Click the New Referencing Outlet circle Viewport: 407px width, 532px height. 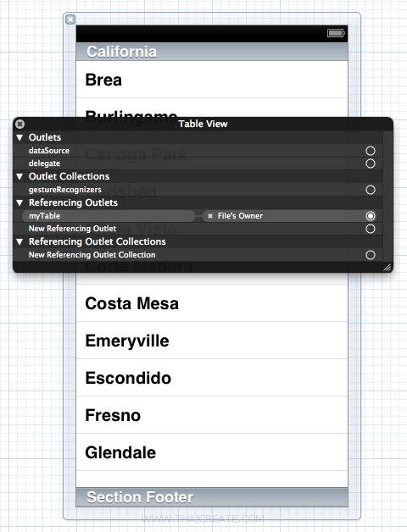point(371,229)
